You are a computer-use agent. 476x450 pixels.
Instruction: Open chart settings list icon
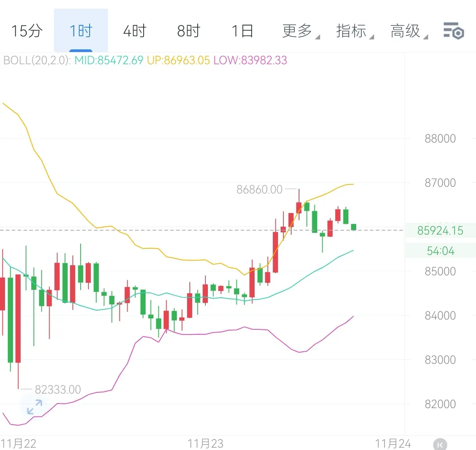(x=454, y=31)
